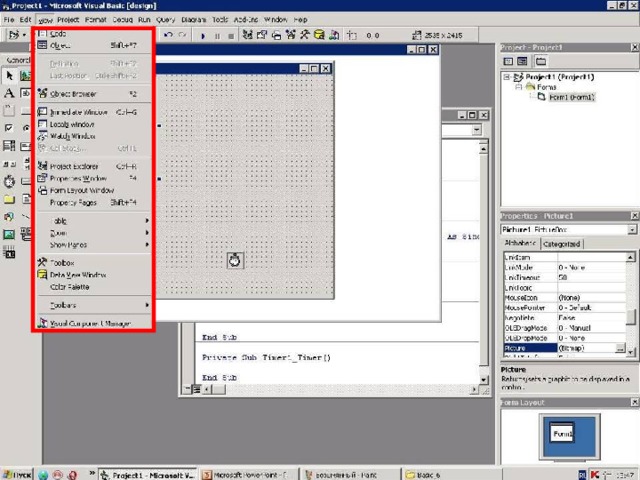Select the Shape tool in the toolbox
The height and width of the screenshot is (480, 640).
pos(9,217)
